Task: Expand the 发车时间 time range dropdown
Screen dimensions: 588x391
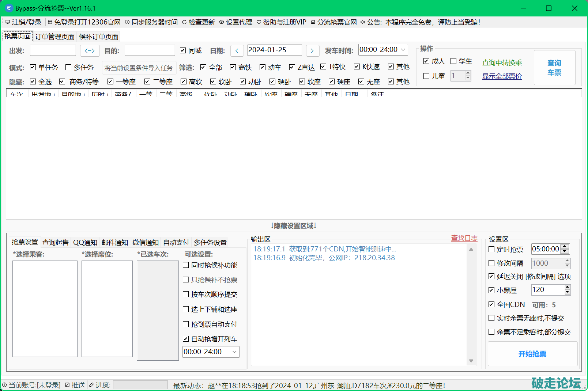Action: (x=403, y=50)
